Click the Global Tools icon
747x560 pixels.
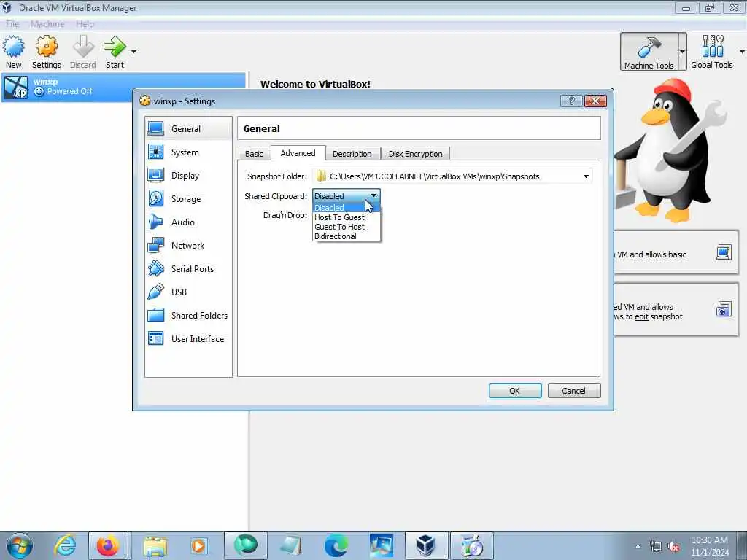click(712, 52)
